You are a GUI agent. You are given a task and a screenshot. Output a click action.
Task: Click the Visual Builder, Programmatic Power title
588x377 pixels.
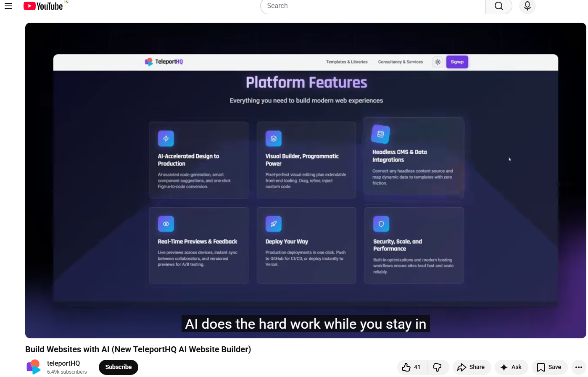point(302,160)
